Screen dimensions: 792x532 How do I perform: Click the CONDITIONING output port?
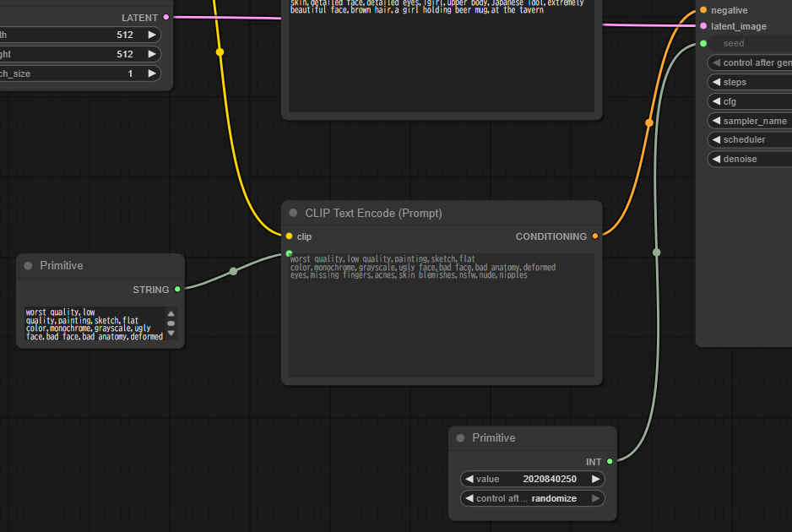[595, 236]
